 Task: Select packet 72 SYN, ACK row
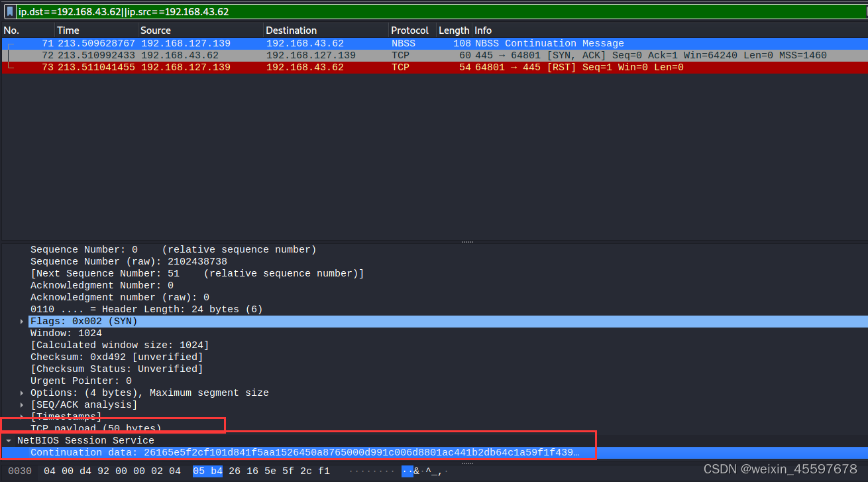tap(434, 55)
